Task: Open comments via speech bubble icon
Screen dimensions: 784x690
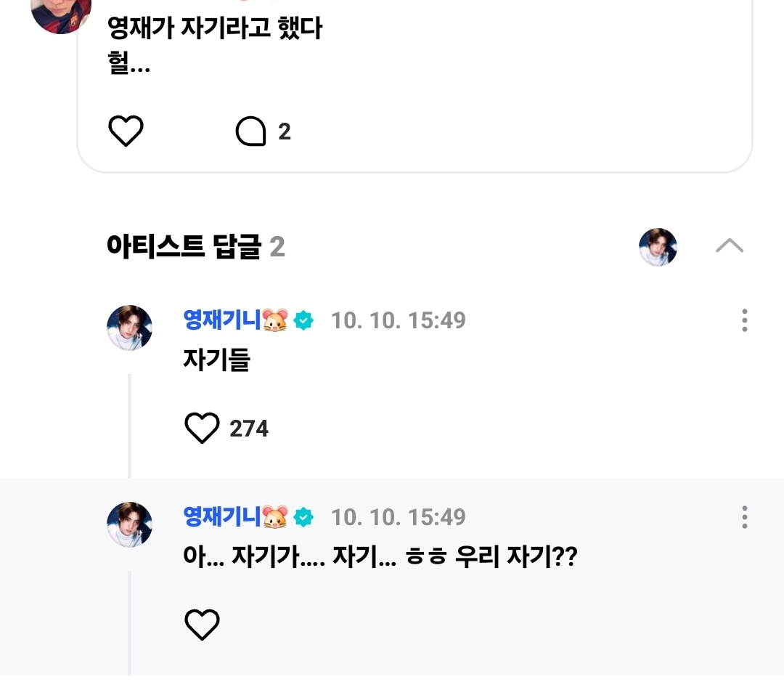Action: point(251,131)
